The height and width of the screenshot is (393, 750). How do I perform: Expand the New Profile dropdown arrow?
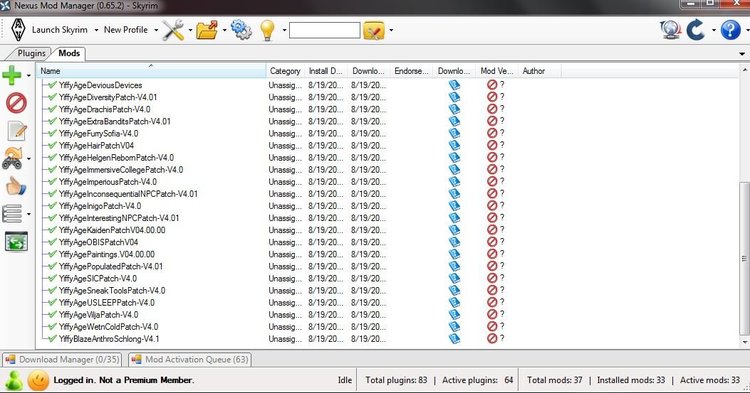click(156, 30)
